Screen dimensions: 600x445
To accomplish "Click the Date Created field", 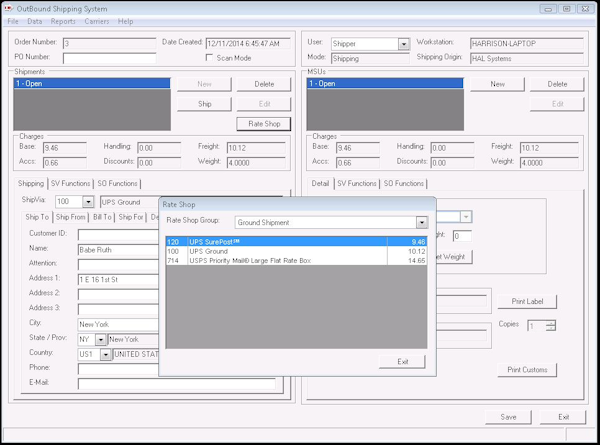I will pyautogui.click(x=248, y=43).
